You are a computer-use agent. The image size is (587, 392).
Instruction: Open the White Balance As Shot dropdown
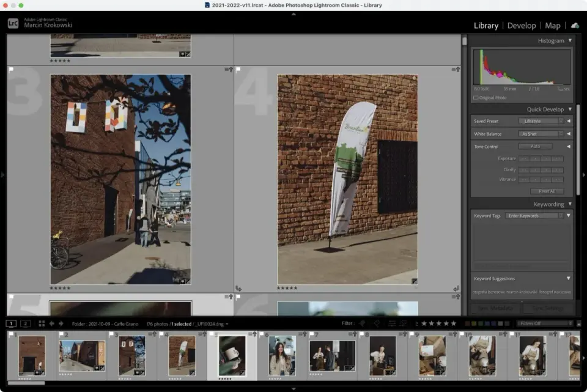click(541, 134)
